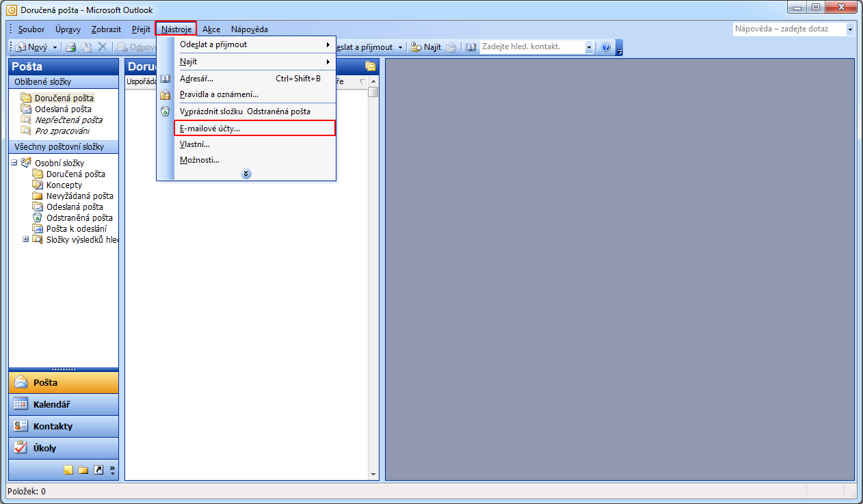Viewport: 863px width, 504px height.
Task: Click the Oblíbené složky section header
Action: [x=64, y=82]
